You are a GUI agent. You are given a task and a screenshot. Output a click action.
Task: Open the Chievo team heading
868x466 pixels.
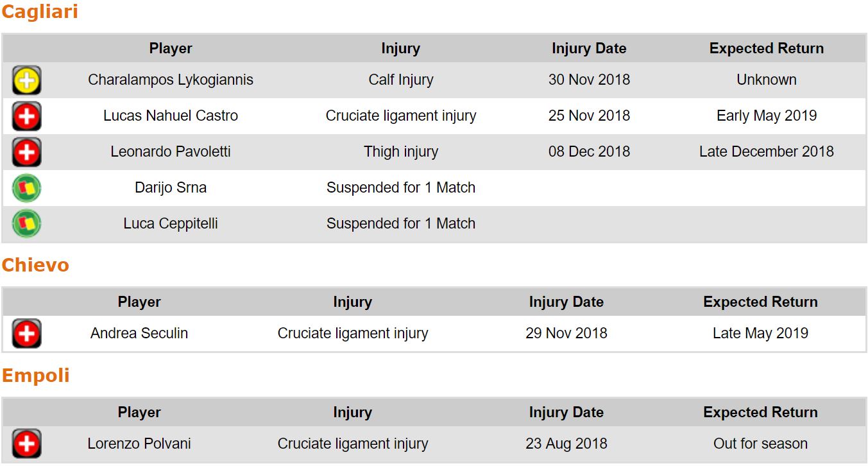35,265
